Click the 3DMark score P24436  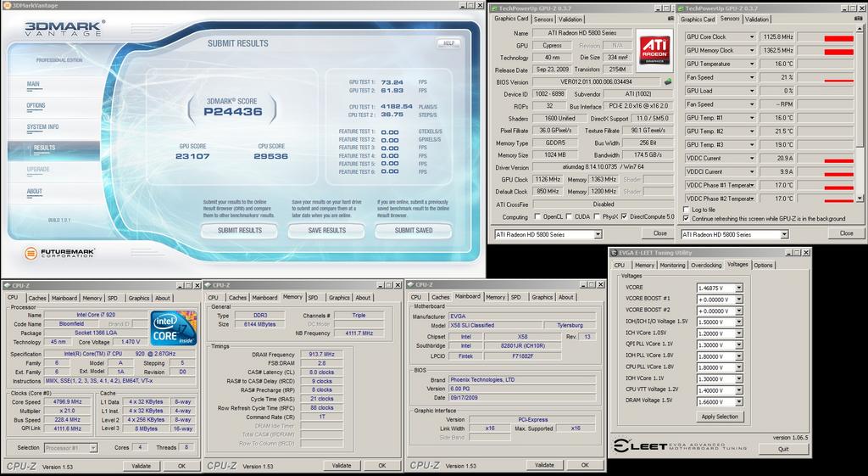point(232,111)
